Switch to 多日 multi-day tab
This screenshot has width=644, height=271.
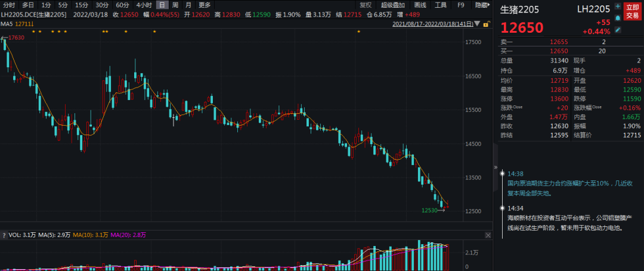click(28, 5)
